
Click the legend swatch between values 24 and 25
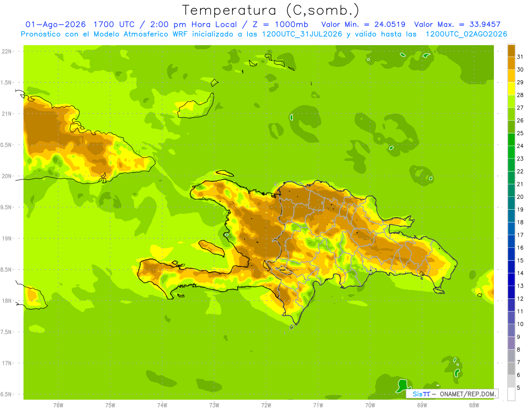[511, 140]
